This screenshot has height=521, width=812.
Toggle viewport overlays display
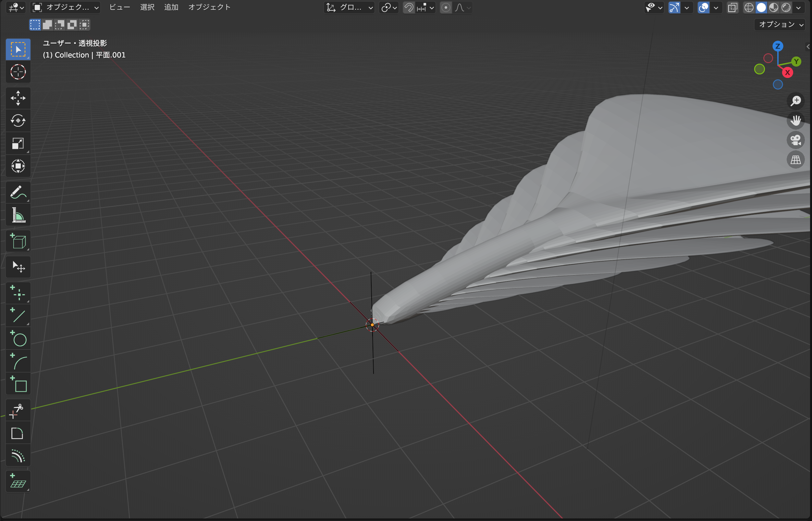pos(704,7)
